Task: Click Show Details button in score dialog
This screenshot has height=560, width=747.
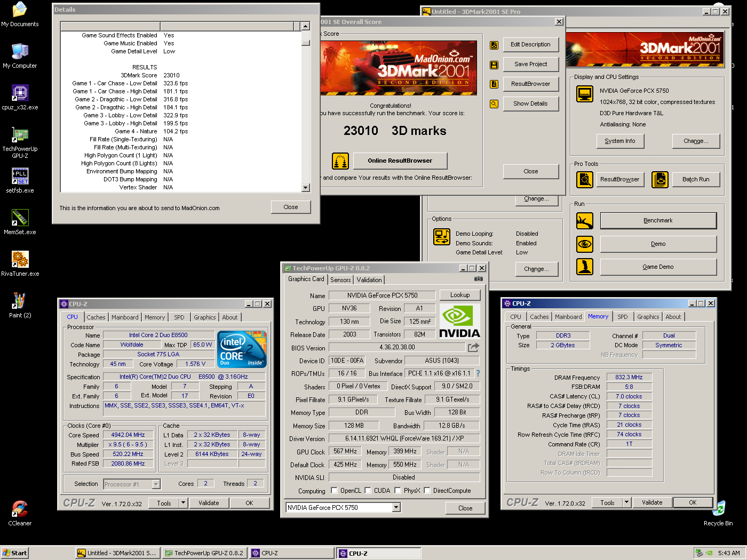Action: click(x=530, y=104)
